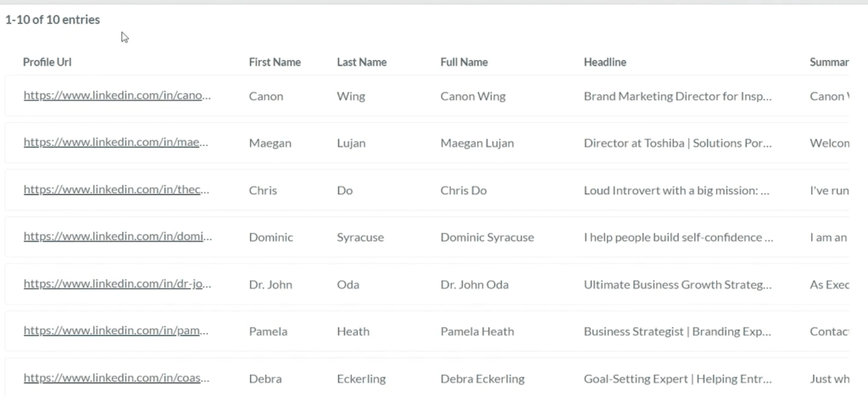
Task: Click the 'Director at Toshiba' headline cell
Action: (x=677, y=143)
